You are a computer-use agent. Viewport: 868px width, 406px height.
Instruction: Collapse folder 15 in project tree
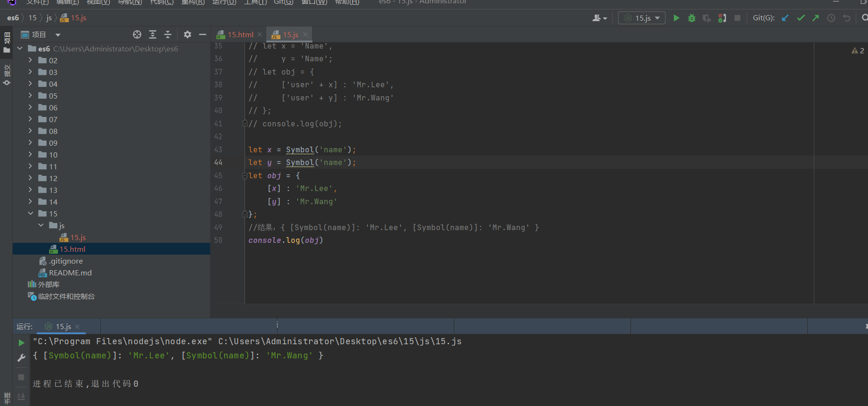click(31, 214)
